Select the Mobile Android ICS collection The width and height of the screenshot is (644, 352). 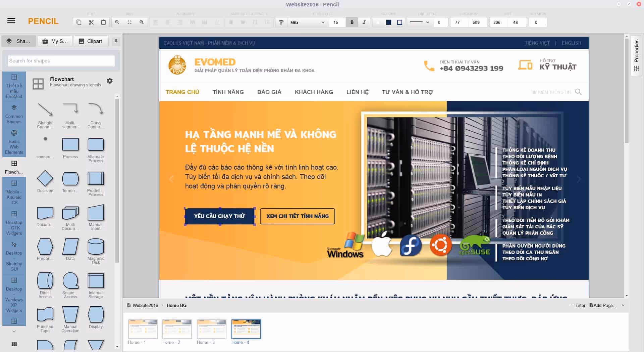pos(14,192)
